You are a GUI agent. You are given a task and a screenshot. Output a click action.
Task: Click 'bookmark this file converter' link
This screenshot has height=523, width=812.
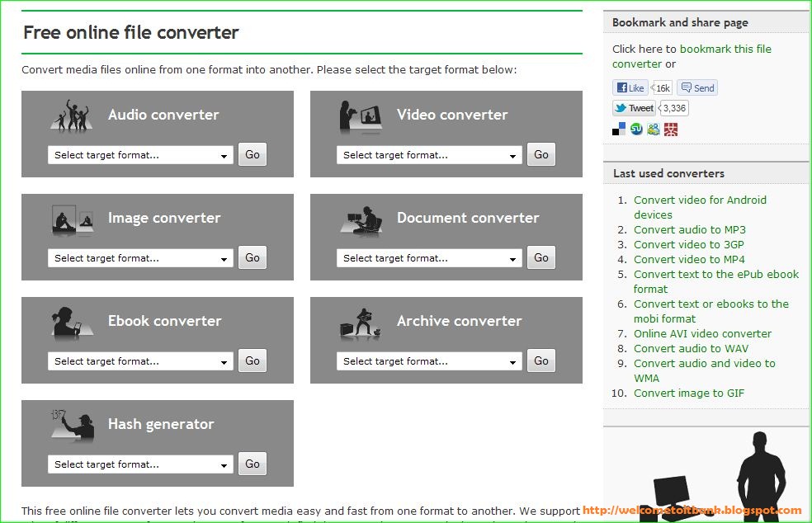[x=692, y=56]
